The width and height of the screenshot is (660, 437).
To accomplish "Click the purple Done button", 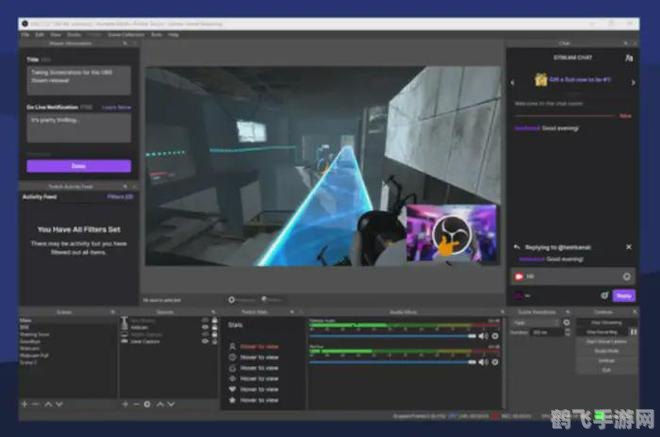I will [78, 166].
